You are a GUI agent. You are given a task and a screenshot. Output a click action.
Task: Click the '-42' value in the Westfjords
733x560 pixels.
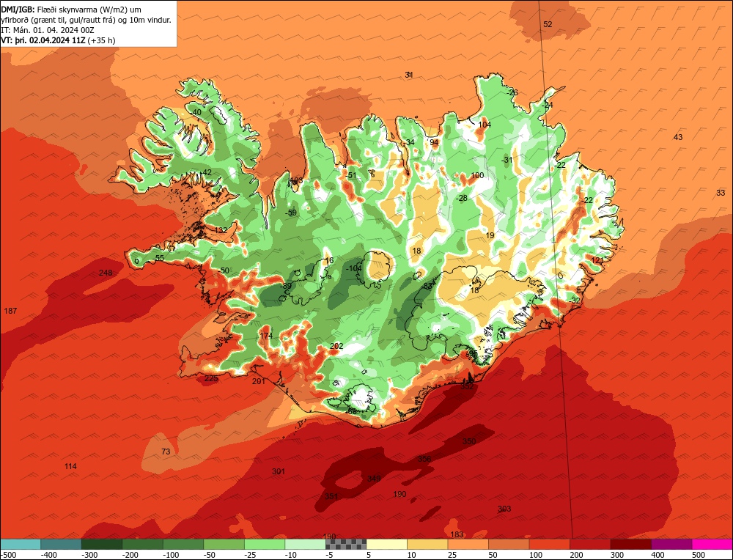206,172
